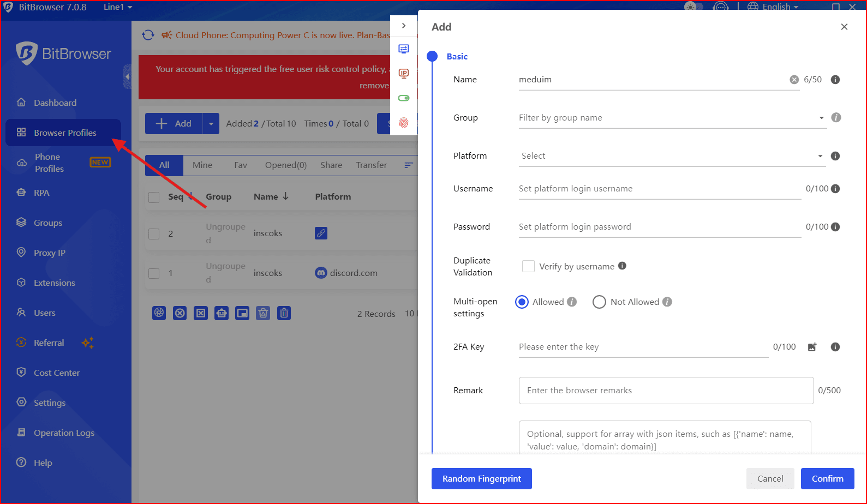Click the Password input field
867x504 pixels.
click(660, 227)
